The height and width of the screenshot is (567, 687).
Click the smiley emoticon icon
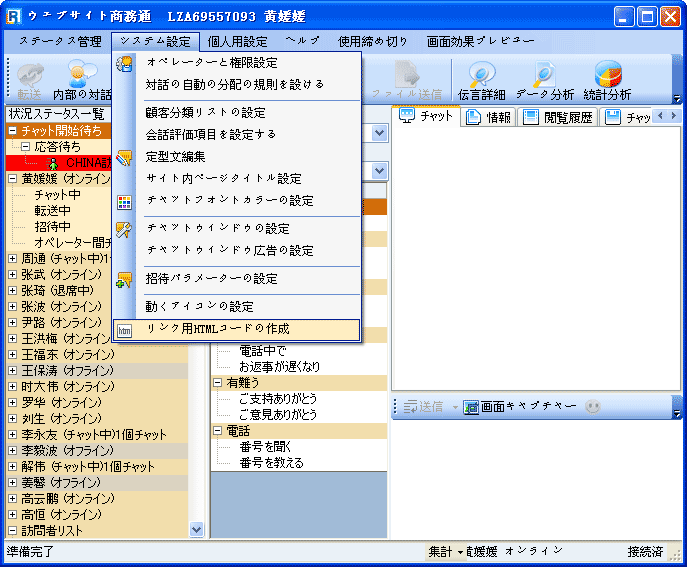pos(593,408)
